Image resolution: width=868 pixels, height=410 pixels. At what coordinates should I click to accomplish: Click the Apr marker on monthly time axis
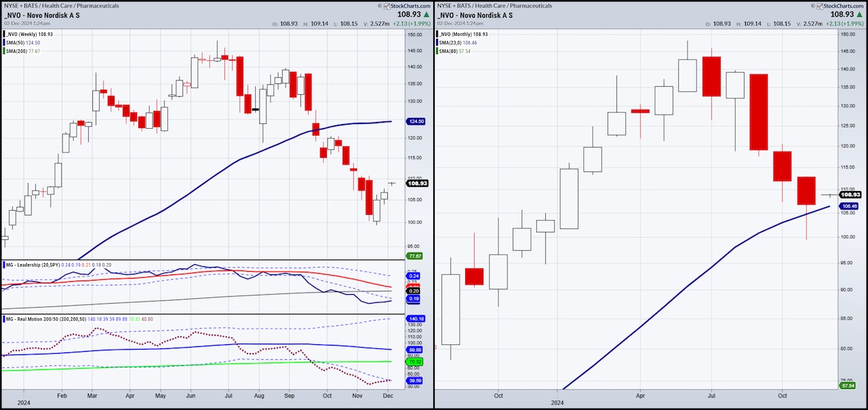click(641, 394)
